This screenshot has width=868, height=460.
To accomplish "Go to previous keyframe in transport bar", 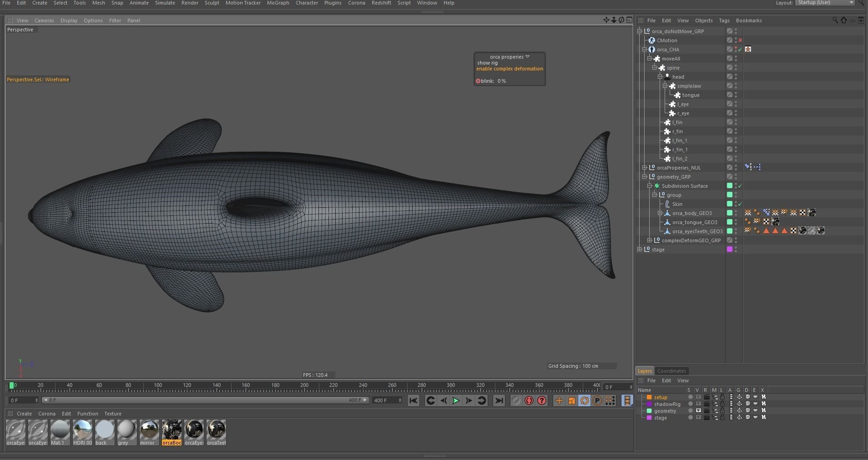I will [430, 400].
